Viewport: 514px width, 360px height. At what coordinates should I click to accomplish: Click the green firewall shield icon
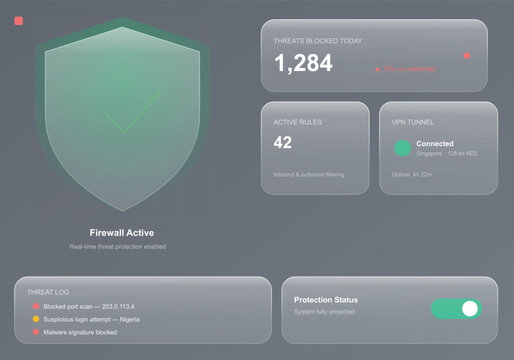tap(123, 115)
